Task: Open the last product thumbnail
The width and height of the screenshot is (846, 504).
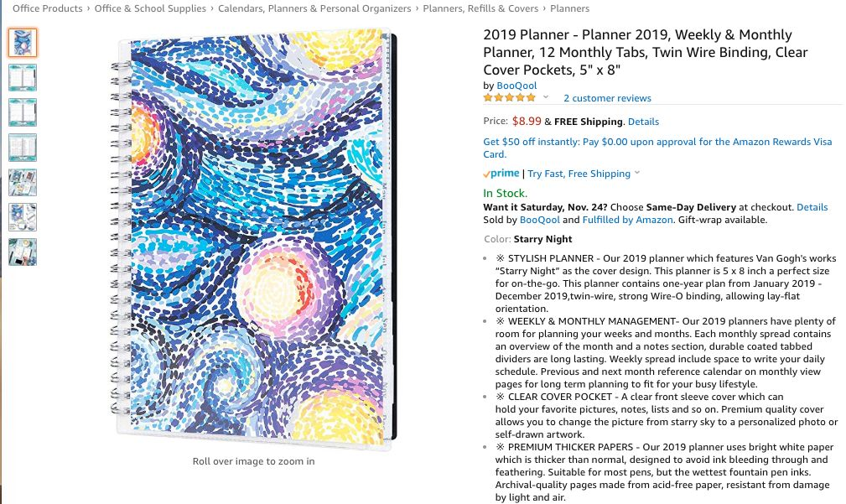Action: (23, 252)
